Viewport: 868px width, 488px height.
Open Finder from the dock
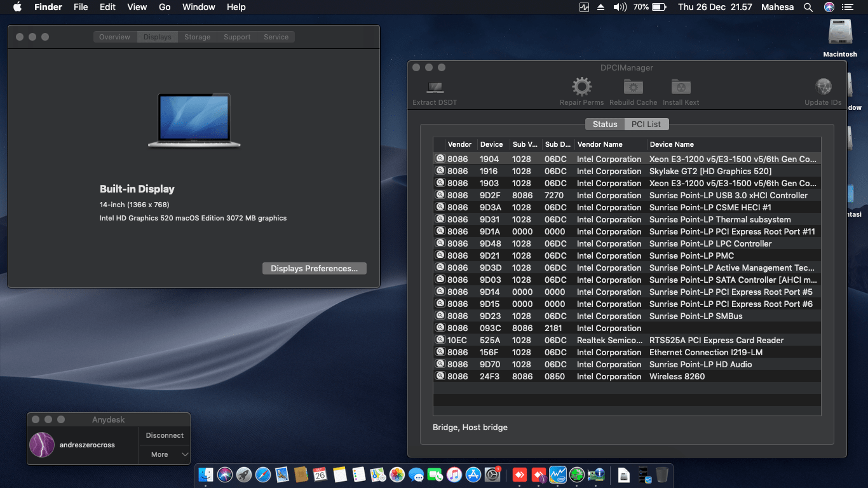tap(206, 474)
